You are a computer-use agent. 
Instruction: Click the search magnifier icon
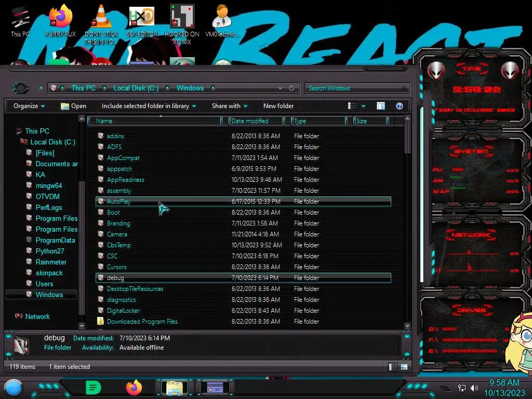tap(403, 88)
